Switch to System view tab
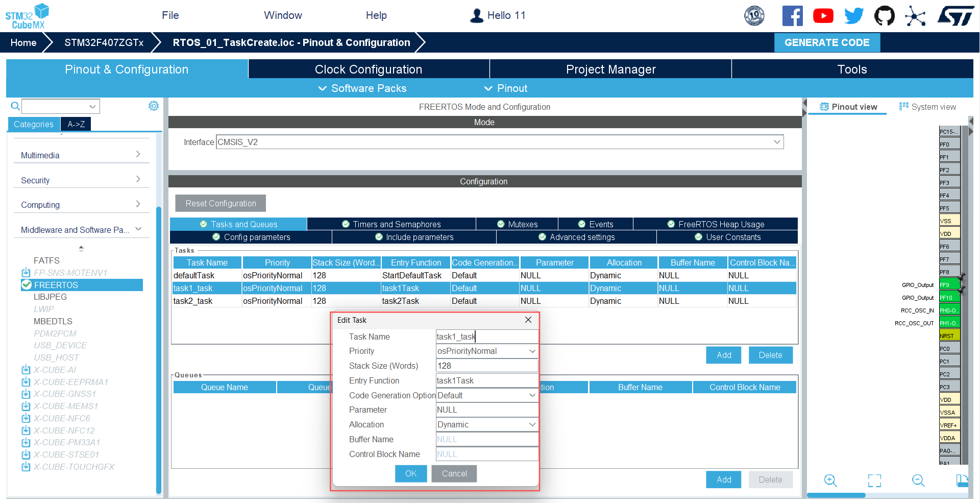 coord(927,107)
